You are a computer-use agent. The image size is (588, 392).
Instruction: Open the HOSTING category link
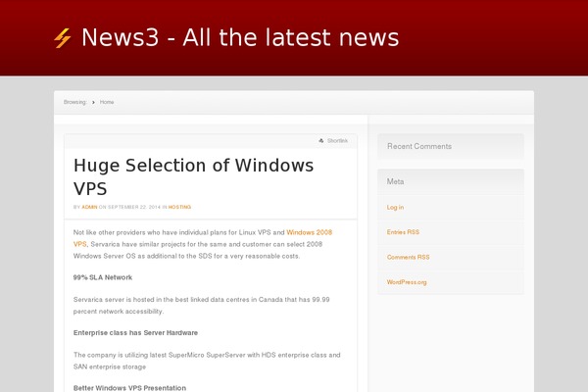(x=179, y=207)
